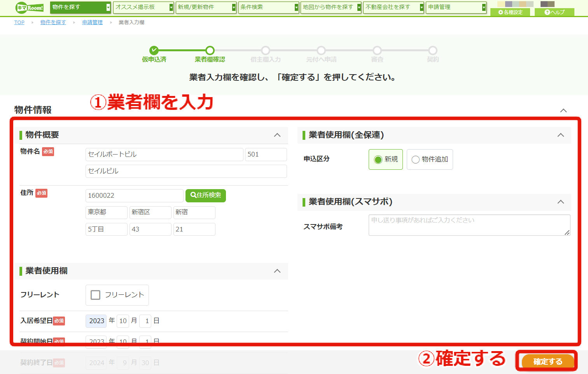Go to the 申請管理 breadcrumb link

point(93,23)
